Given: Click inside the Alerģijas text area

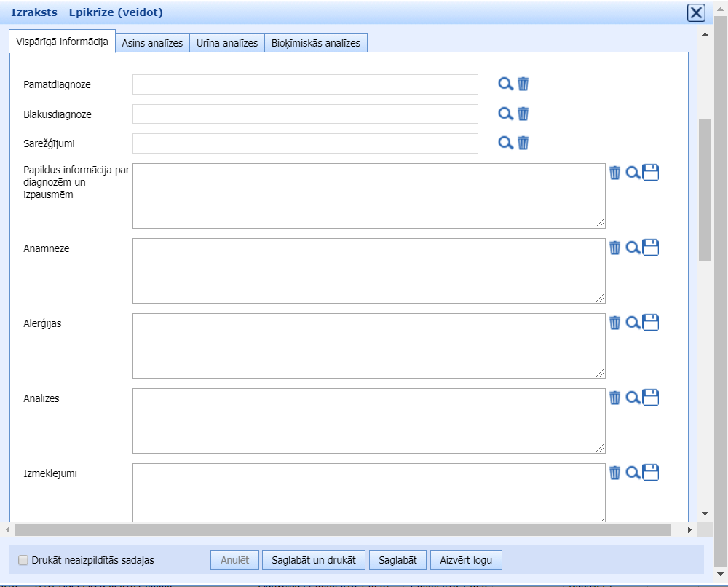Looking at the screenshot, I should tap(368, 346).
